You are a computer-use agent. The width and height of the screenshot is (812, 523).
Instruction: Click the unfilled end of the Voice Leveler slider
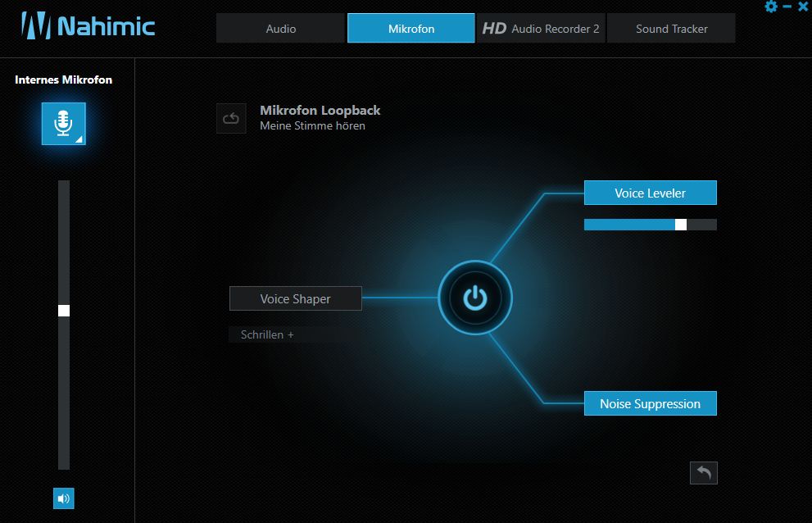(701, 225)
